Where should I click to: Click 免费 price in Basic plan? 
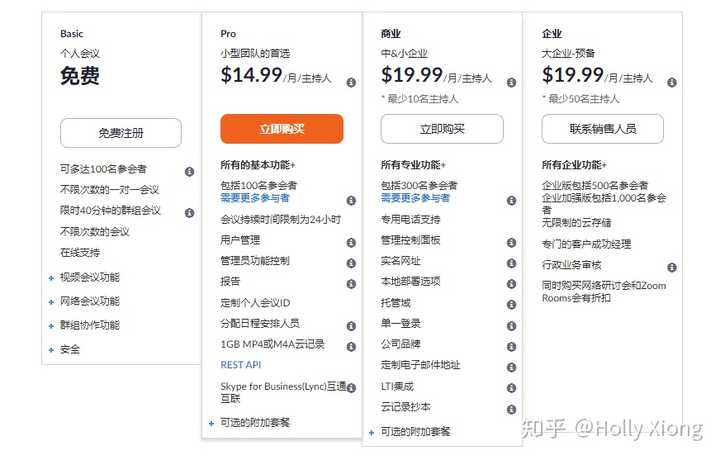tap(80, 76)
